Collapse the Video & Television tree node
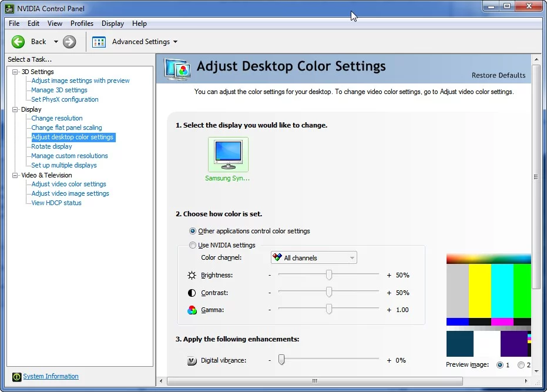Screen dimensions: 547x392 point(15,175)
